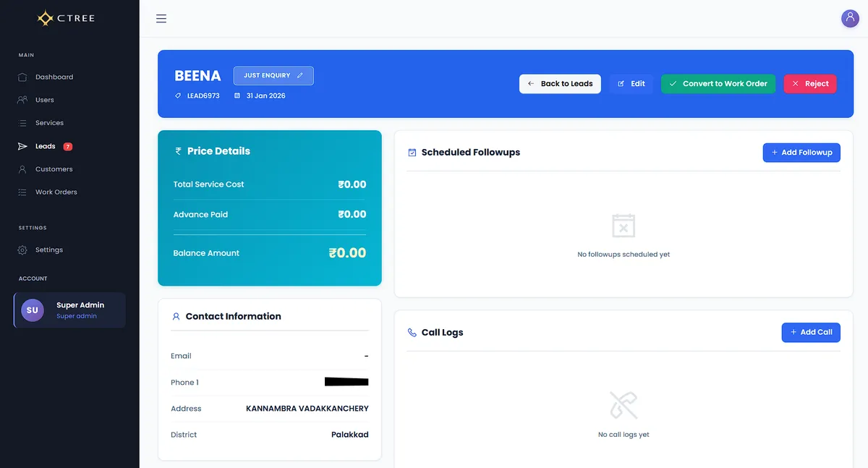Click the pencil icon on Just Enquiry badge
The height and width of the screenshot is (468, 868).
300,75
